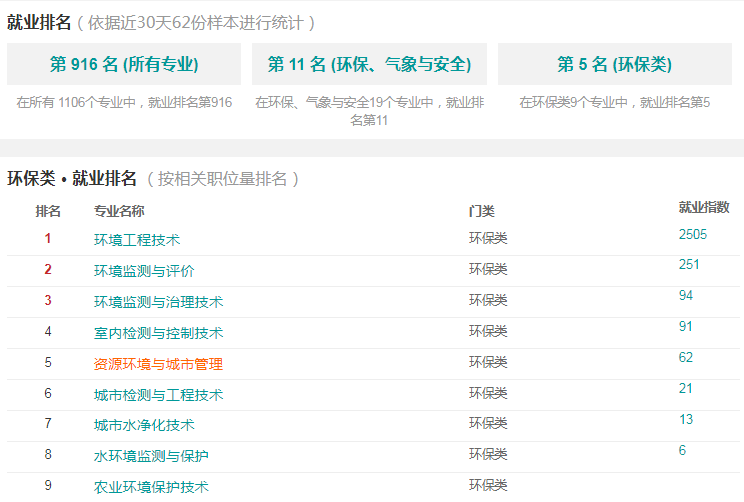Click the employment index value 62
Viewport: 744px width, 502px height.
[686, 357]
